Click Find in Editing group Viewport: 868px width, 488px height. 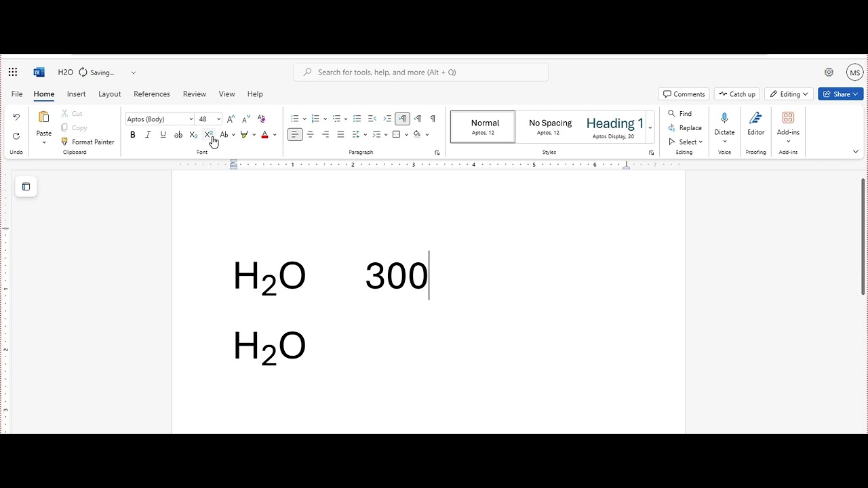(x=680, y=113)
